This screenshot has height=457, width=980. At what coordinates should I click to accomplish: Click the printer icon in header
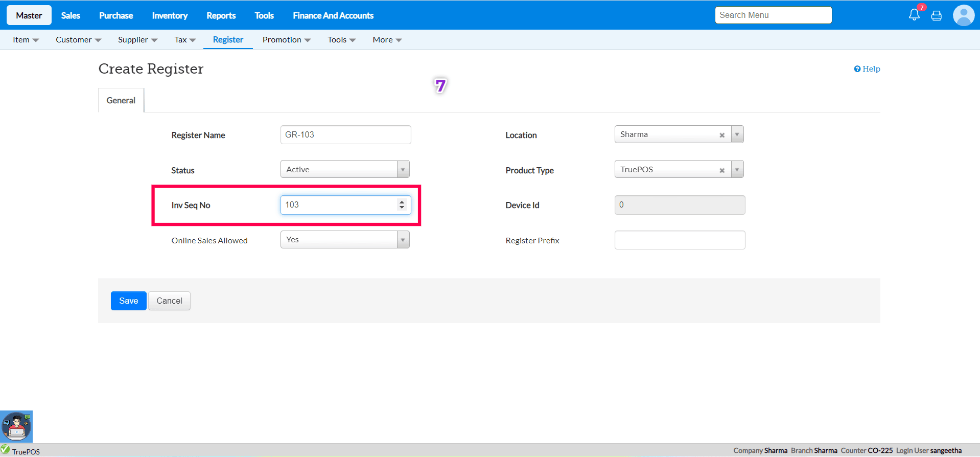[x=937, y=15]
